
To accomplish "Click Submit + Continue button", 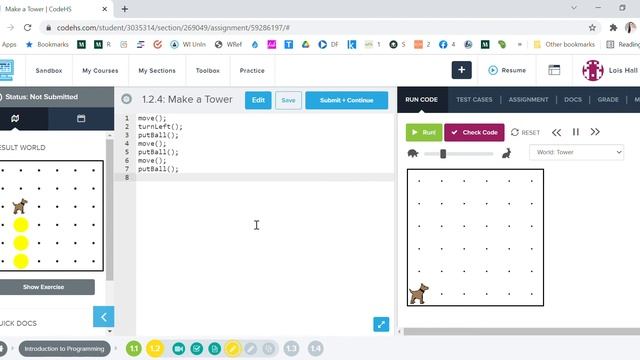I will coord(347,100).
